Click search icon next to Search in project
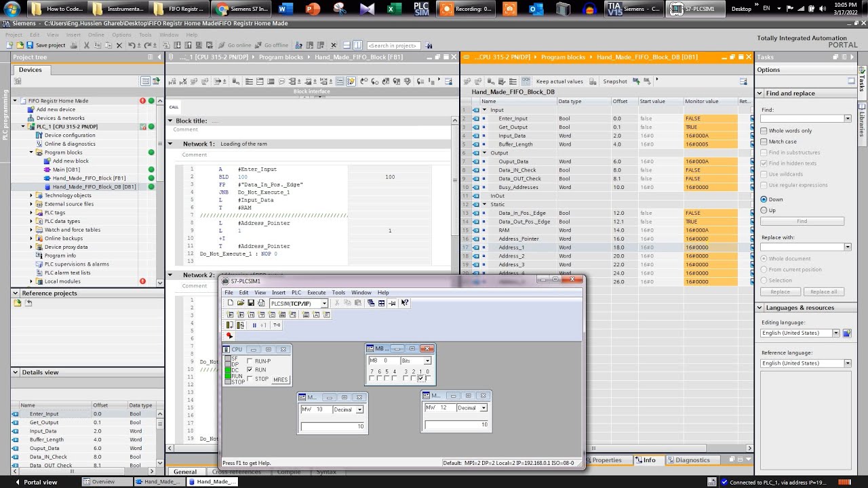 pos(429,45)
